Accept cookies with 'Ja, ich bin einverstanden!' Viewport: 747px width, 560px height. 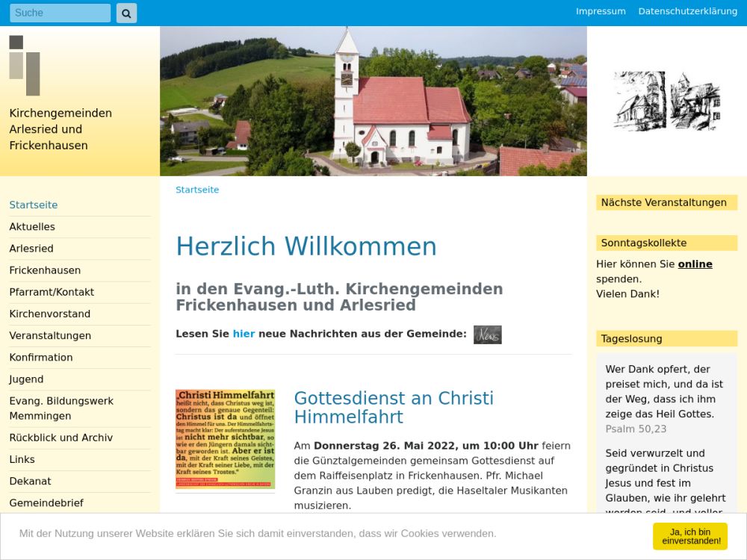tap(689, 535)
